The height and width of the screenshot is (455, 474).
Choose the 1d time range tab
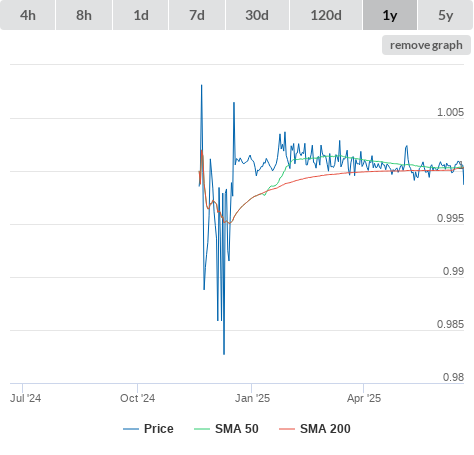(x=141, y=15)
